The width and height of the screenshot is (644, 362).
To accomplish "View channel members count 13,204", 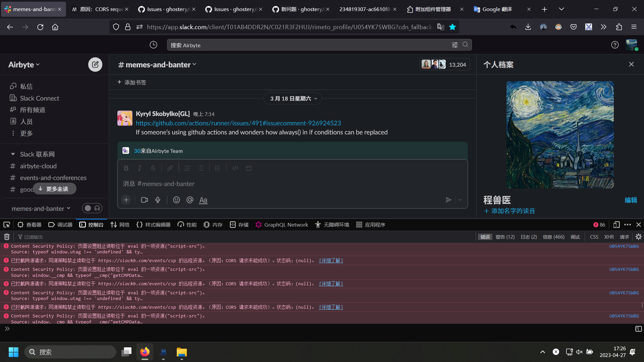I will tap(444, 64).
